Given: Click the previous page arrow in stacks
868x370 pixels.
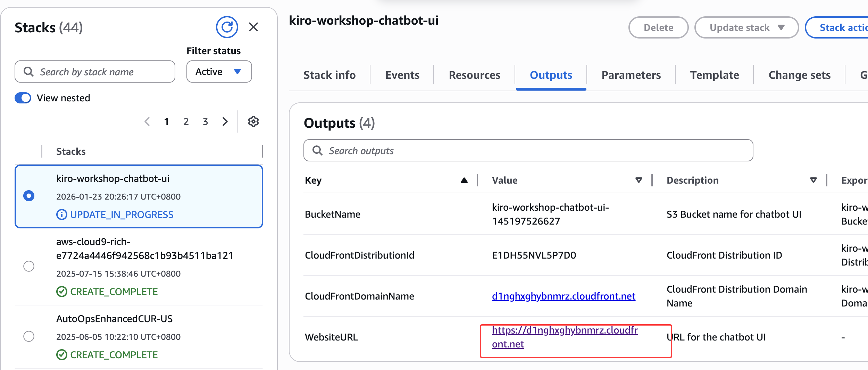Looking at the screenshot, I should pyautogui.click(x=147, y=121).
